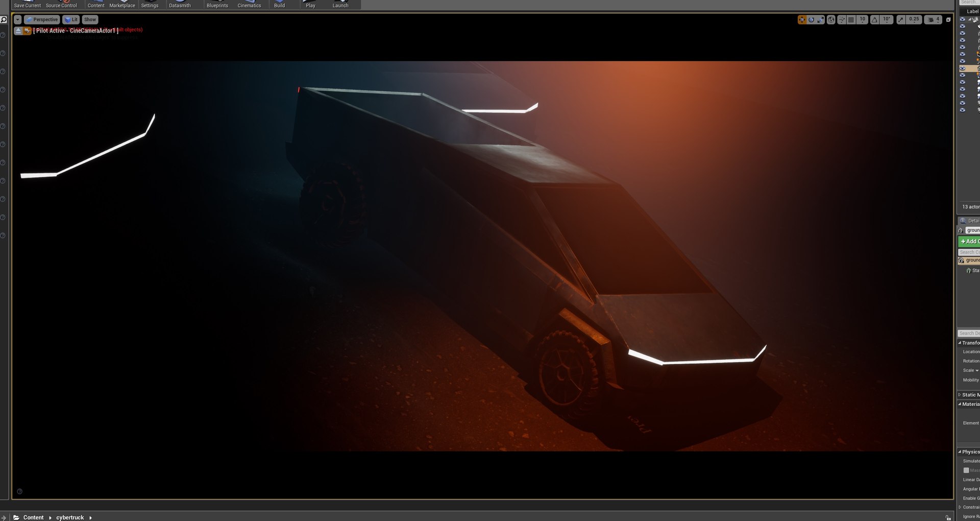The height and width of the screenshot is (521, 980).
Task: Open grid snap size 10 dropdown
Action: (x=862, y=20)
